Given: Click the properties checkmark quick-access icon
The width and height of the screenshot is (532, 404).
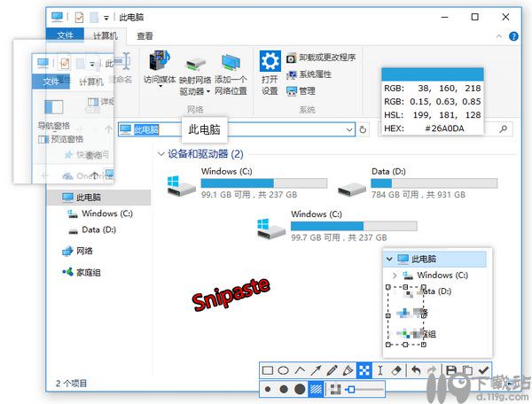Looking at the screenshot, I should pyautogui.click(x=79, y=17).
